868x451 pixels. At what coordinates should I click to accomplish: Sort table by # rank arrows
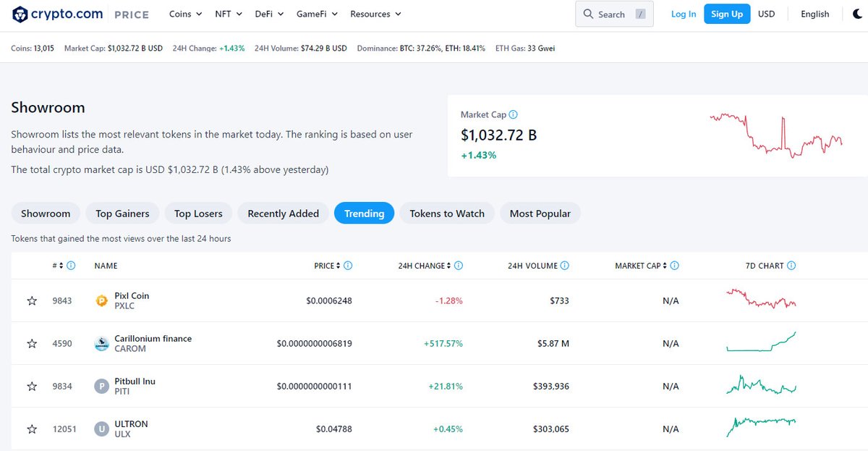[61, 266]
